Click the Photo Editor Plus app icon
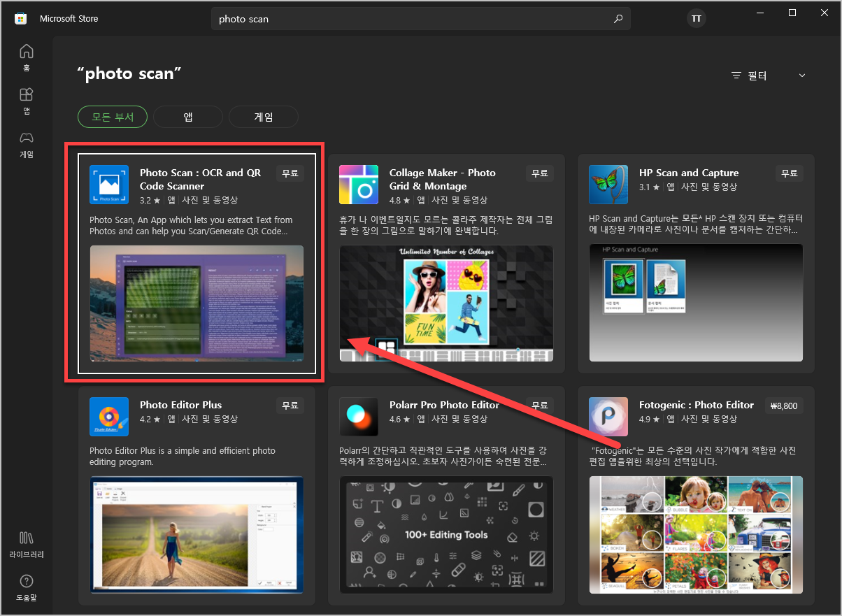The height and width of the screenshot is (616, 842). (109, 417)
